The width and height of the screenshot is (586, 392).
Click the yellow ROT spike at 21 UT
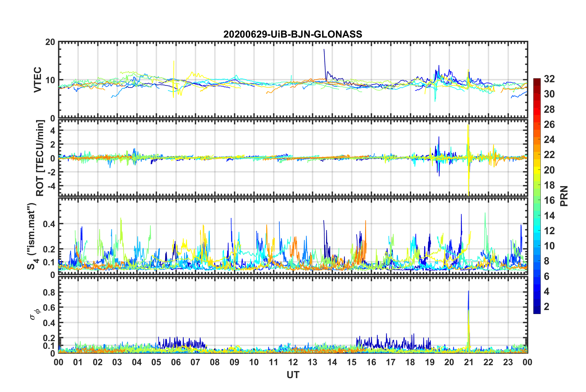coord(468,160)
